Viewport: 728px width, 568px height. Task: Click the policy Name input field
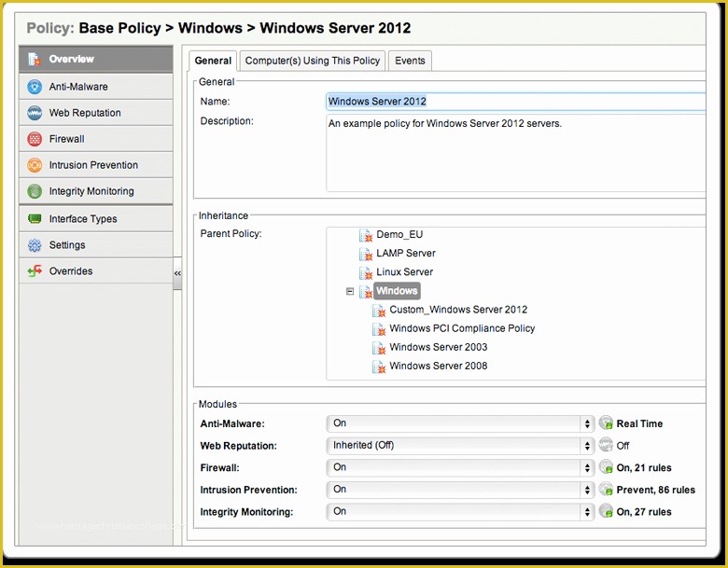(516, 102)
